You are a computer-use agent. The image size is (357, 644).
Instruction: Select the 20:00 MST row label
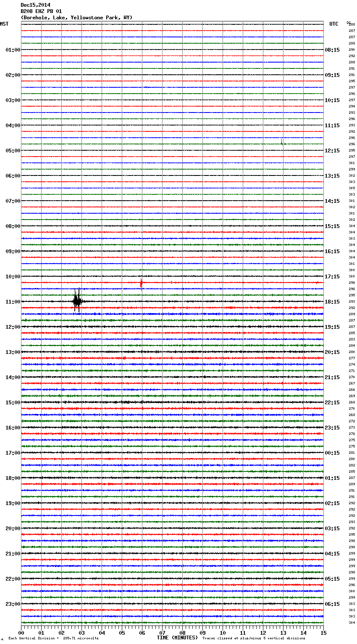tap(13, 529)
